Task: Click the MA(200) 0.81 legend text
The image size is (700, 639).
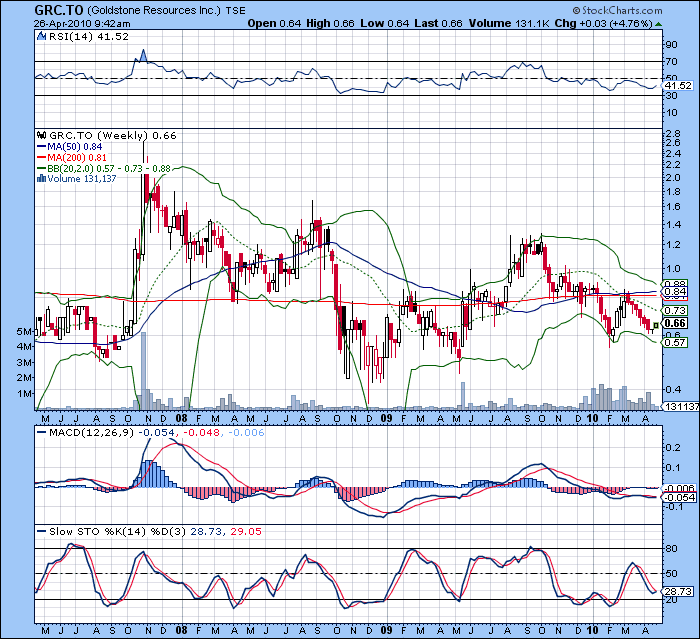Action: click(x=77, y=158)
